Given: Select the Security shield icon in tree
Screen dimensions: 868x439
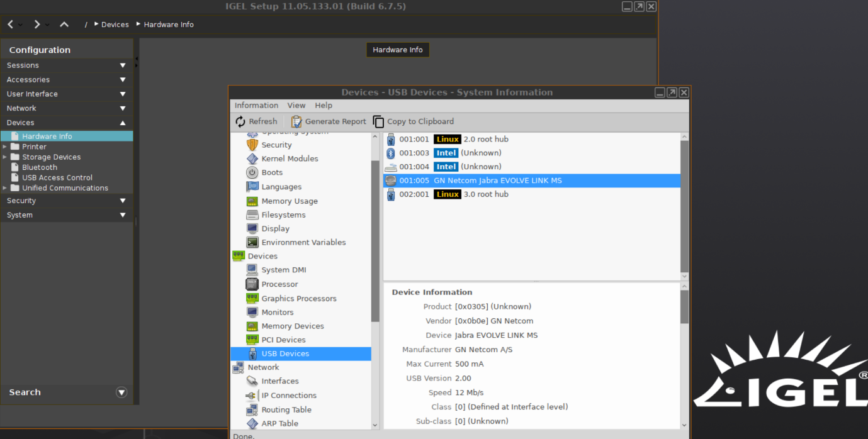Looking at the screenshot, I should pos(252,145).
